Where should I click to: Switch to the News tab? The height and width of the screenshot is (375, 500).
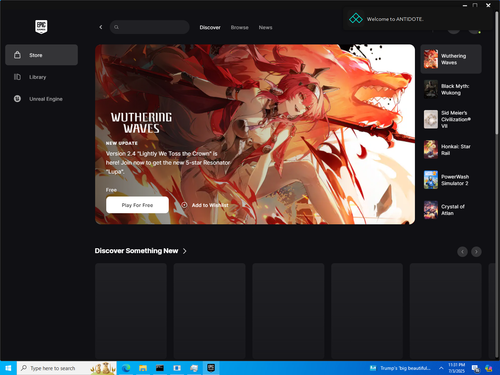265,27
